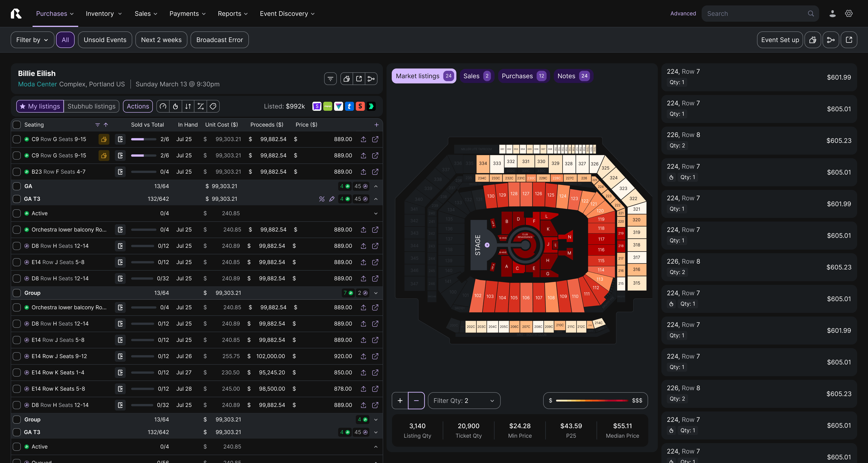
Task: Click the Moda Center venue link
Action: tap(37, 84)
